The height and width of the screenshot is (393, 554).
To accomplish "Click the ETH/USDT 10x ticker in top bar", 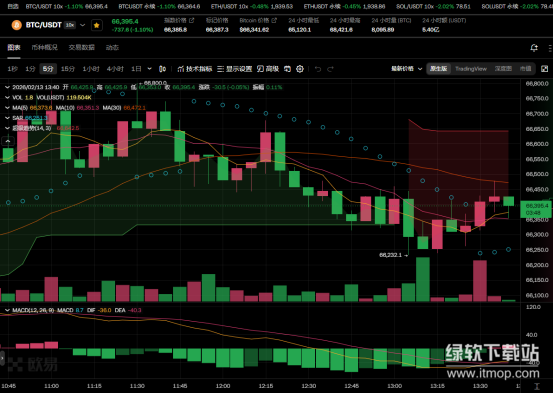I will click(x=252, y=6).
